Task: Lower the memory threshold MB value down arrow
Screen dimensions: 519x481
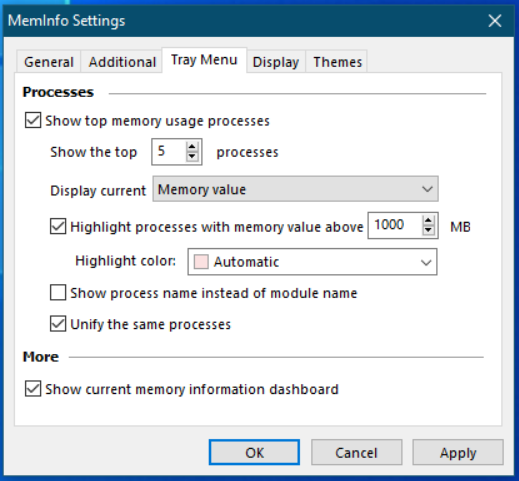Action: coord(428,230)
